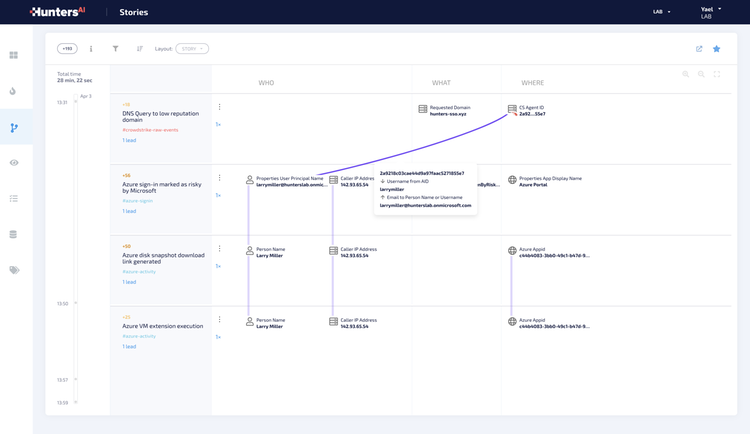The height and width of the screenshot is (434, 750).
Task: Click the fullscreen expand icon
Action: 717,74
